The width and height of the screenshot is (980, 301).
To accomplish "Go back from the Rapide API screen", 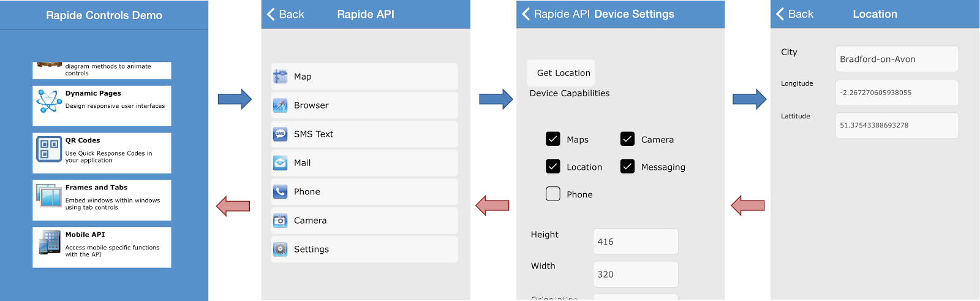I will (285, 14).
